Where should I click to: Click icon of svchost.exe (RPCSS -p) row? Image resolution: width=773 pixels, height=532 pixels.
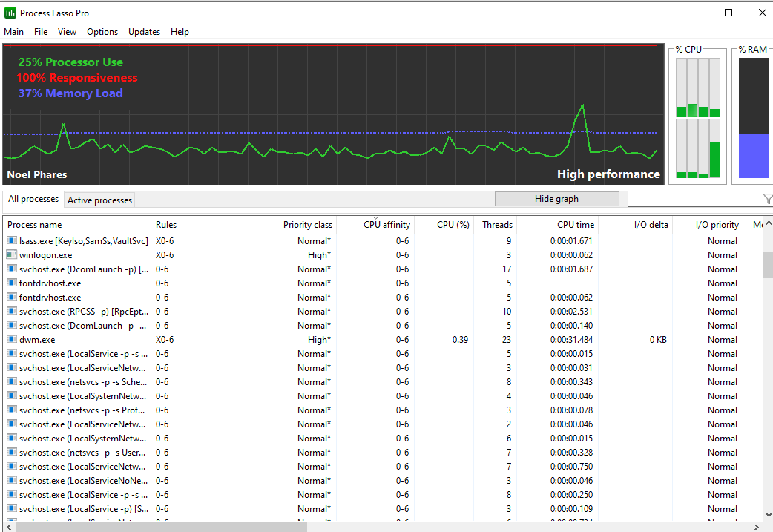pyautogui.click(x=12, y=311)
